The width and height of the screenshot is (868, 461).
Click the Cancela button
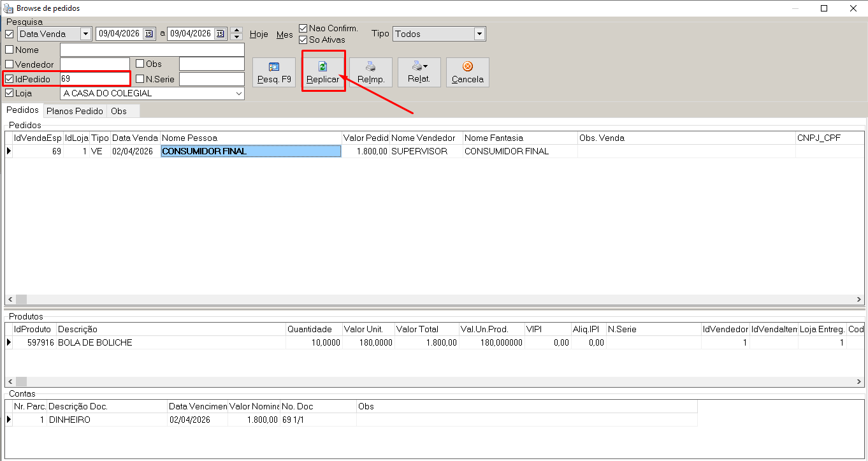[x=467, y=72]
